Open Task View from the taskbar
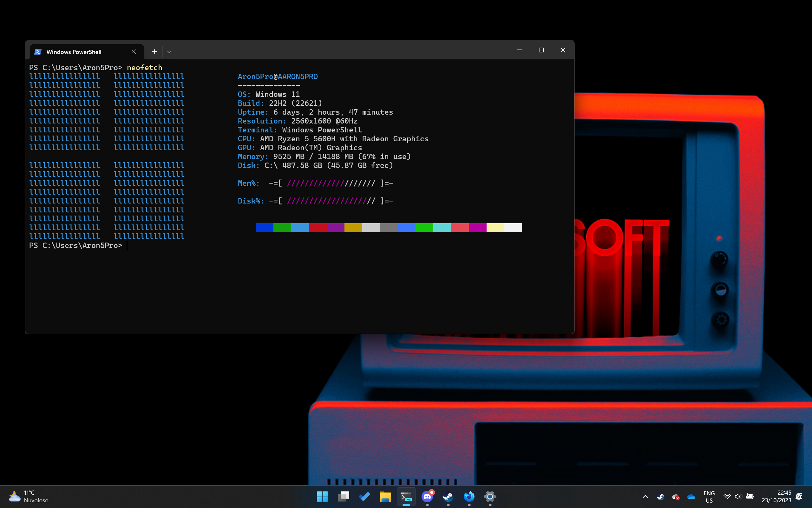Viewport: 812px width, 508px height. [x=343, y=497]
